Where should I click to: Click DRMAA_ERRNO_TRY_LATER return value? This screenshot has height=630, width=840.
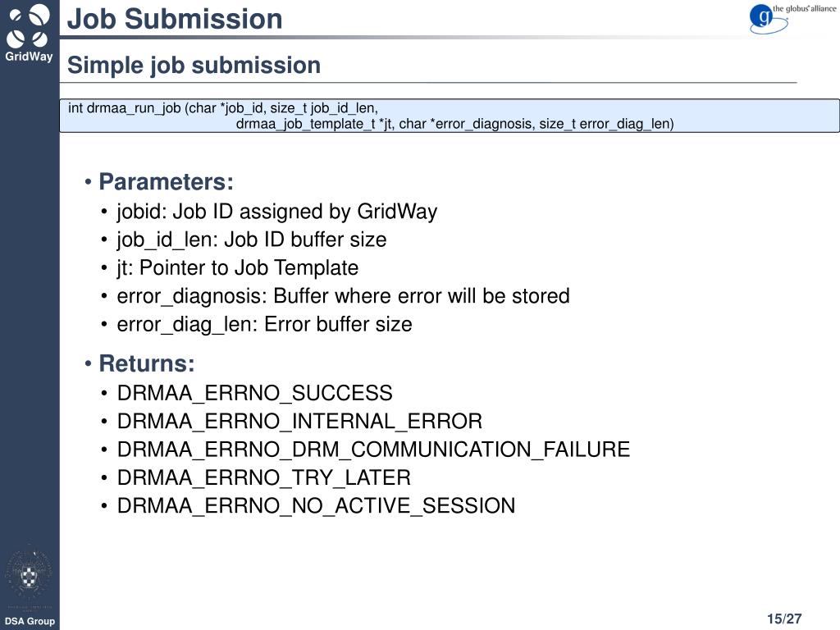pyautogui.click(x=264, y=478)
